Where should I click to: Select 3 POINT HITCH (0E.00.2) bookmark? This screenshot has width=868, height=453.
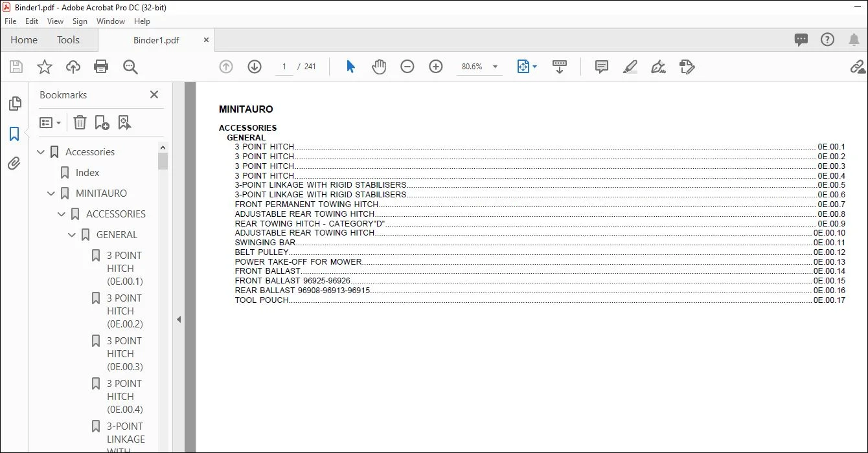pos(125,311)
